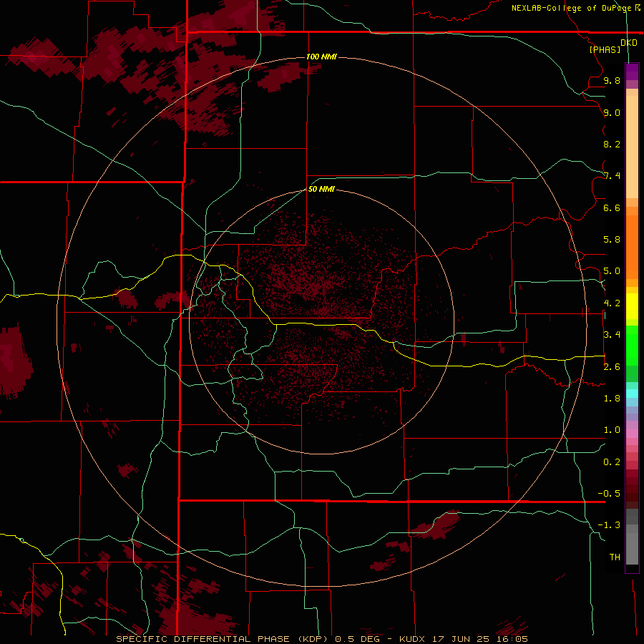Click the 2.6 color scale value

(612, 367)
